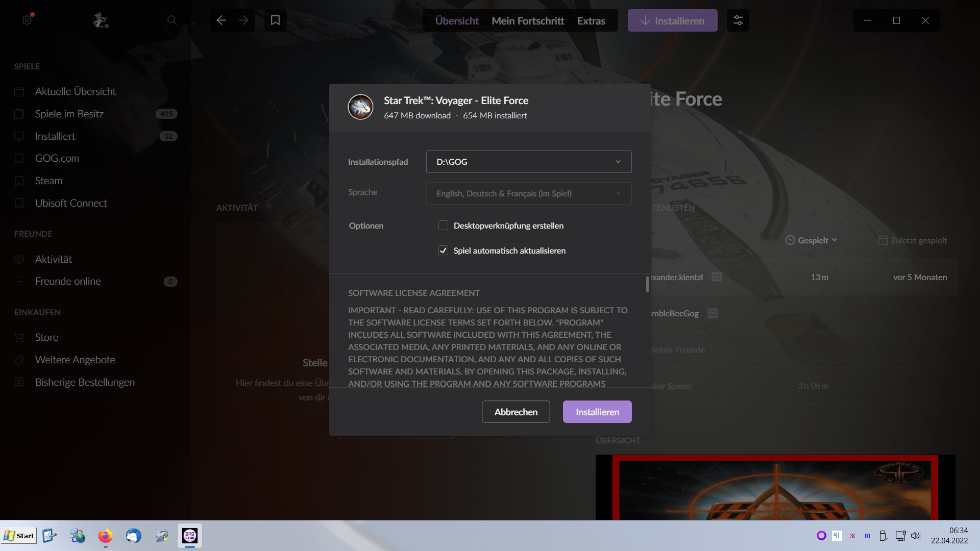Enable Desktopverknüpfung erstellen checkbox
The image size is (980, 551).
443,226
